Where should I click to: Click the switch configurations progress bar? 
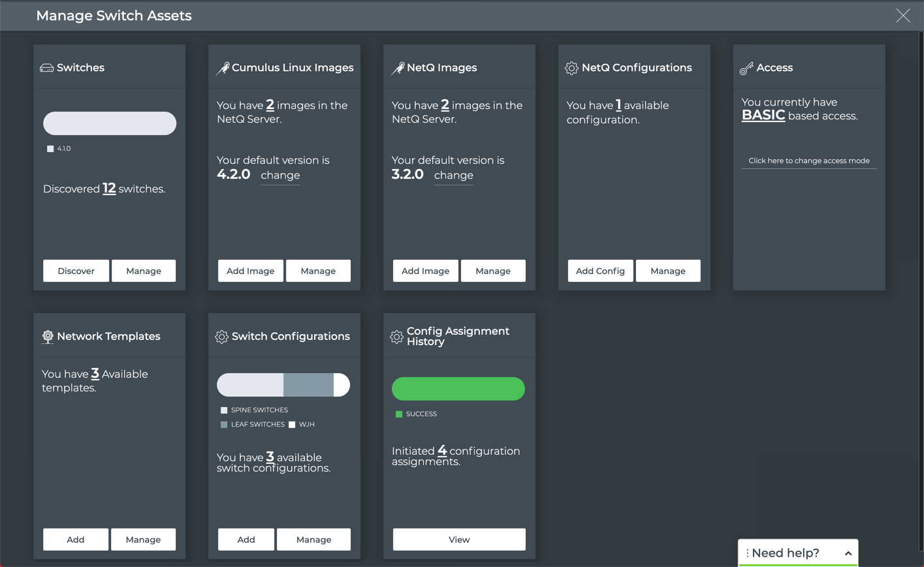284,384
